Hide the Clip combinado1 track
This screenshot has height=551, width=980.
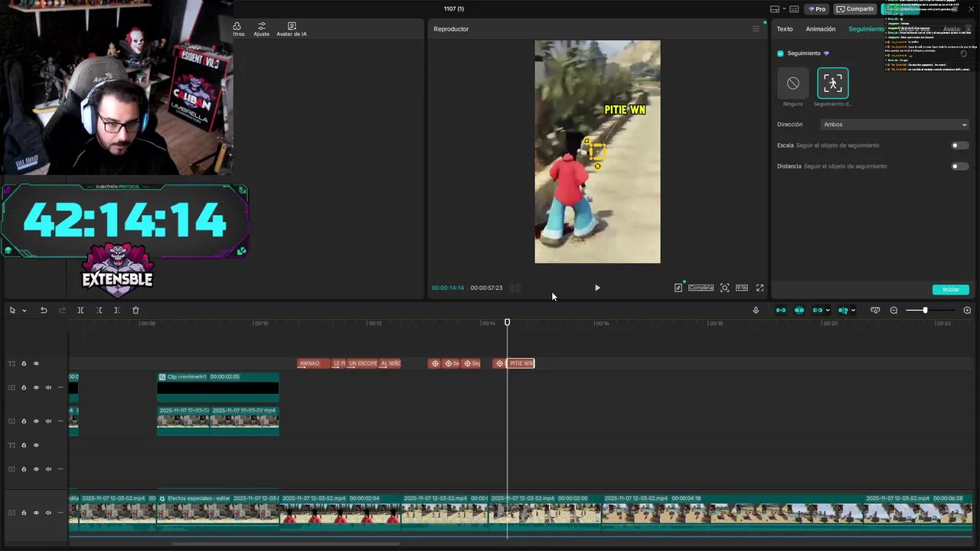36,387
